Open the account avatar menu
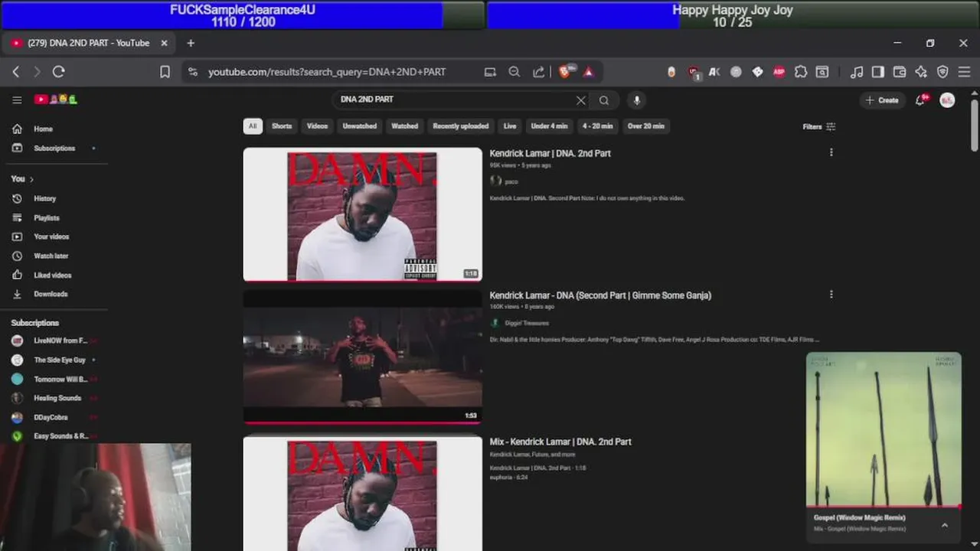Screen dimensions: 980x551 [x=947, y=100]
